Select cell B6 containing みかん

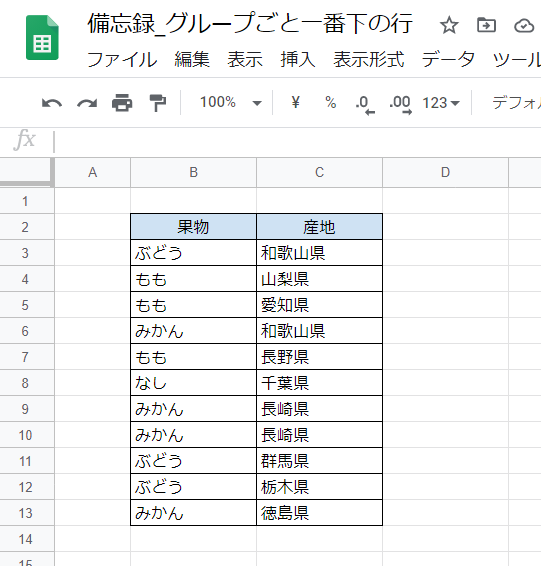pos(193,331)
